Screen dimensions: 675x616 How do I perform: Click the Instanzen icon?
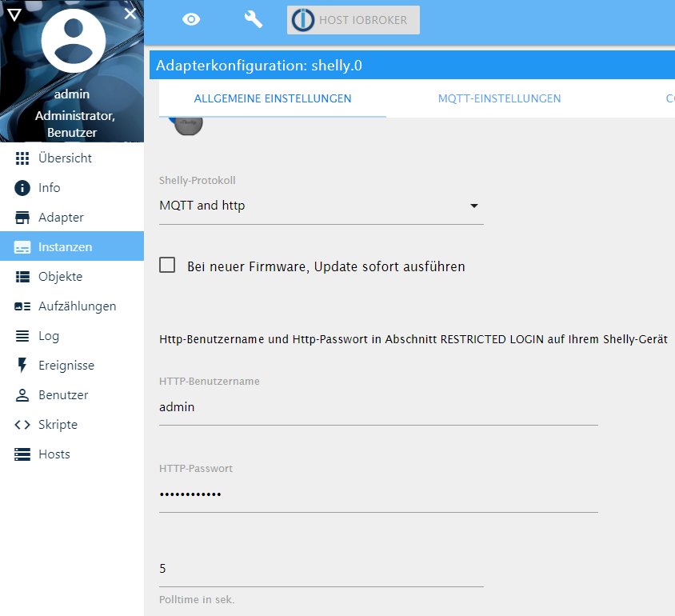22,247
